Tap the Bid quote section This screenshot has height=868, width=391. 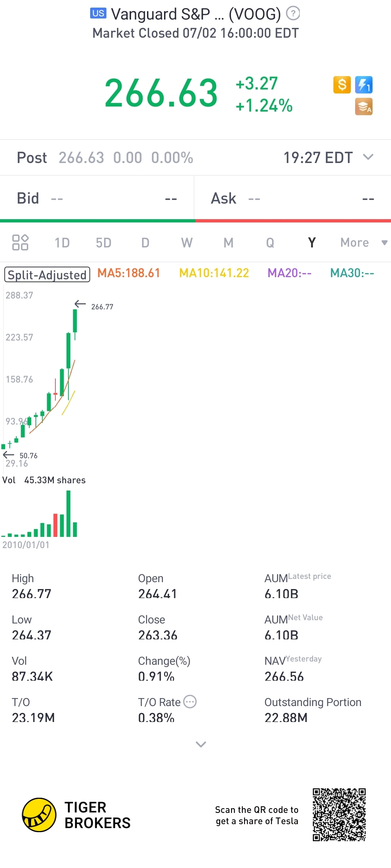pyautogui.click(x=97, y=198)
